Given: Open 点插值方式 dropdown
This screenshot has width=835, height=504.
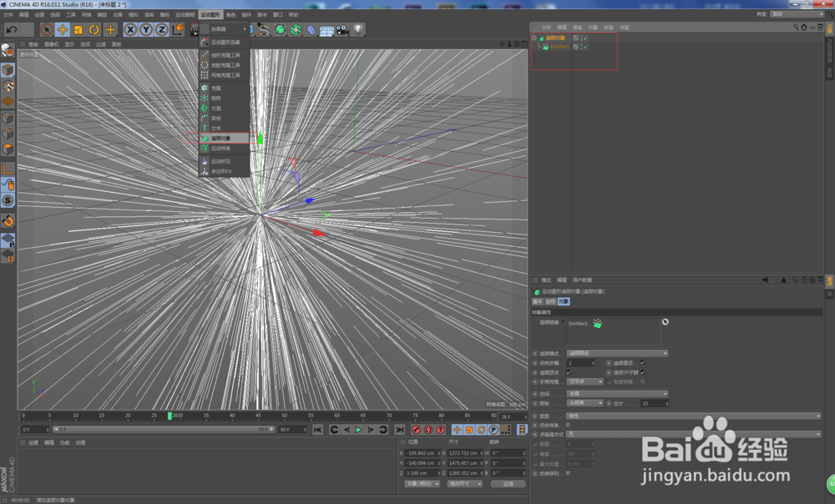Looking at the screenshot, I should pos(694,434).
